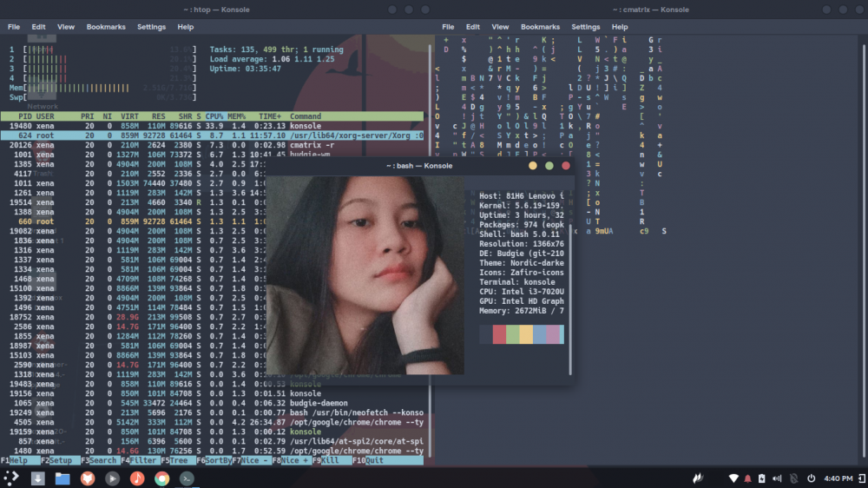
Task: Open the volume speaker indicator
Action: pos(777,478)
